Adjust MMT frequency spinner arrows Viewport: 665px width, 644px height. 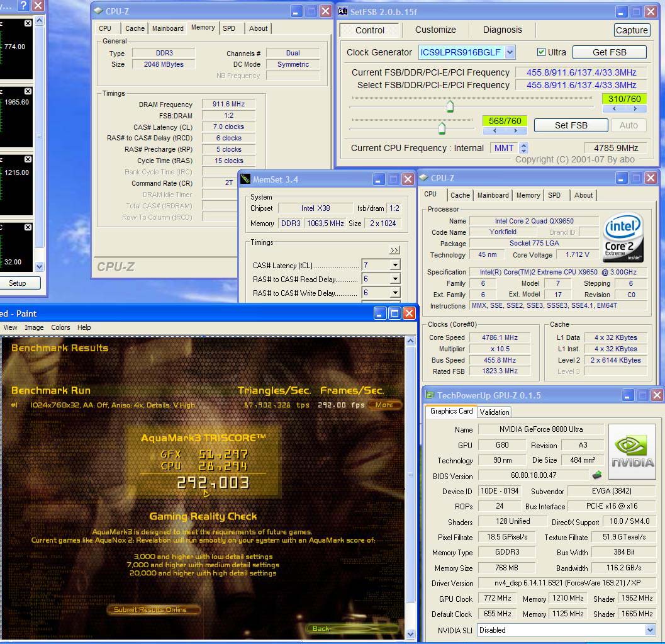[x=524, y=148]
